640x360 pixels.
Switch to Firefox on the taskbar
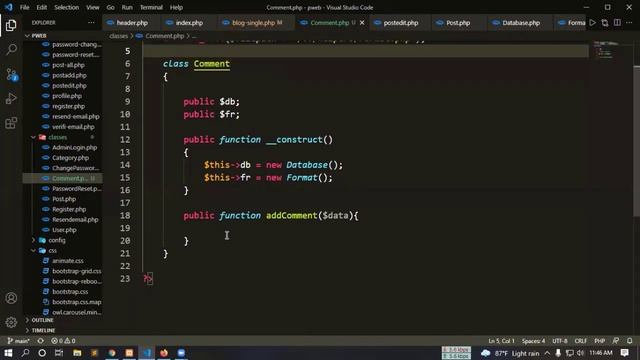164,353
